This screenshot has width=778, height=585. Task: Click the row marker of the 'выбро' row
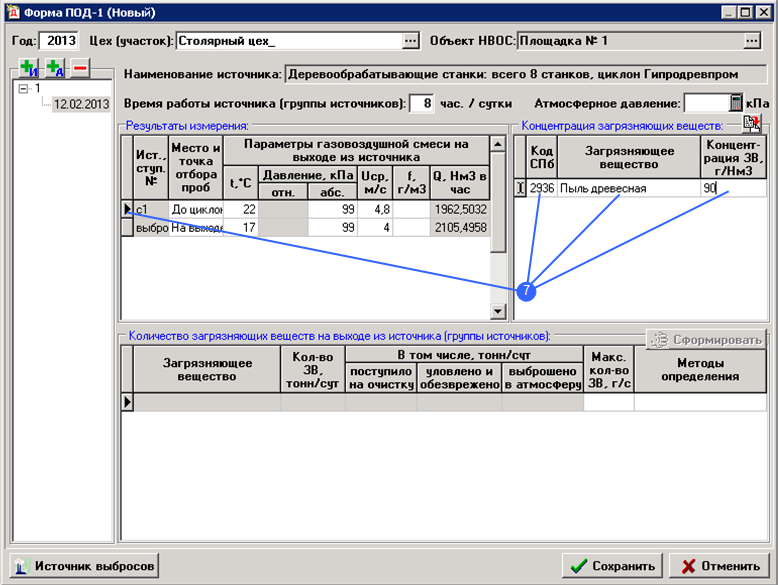[x=128, y=228]
